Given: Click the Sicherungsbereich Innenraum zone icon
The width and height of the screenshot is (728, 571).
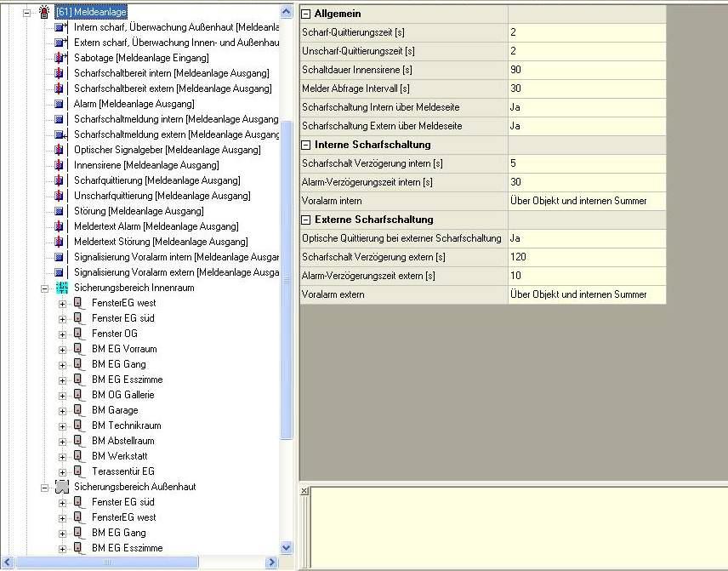Looking at the screenshot, I should (62, 288).
